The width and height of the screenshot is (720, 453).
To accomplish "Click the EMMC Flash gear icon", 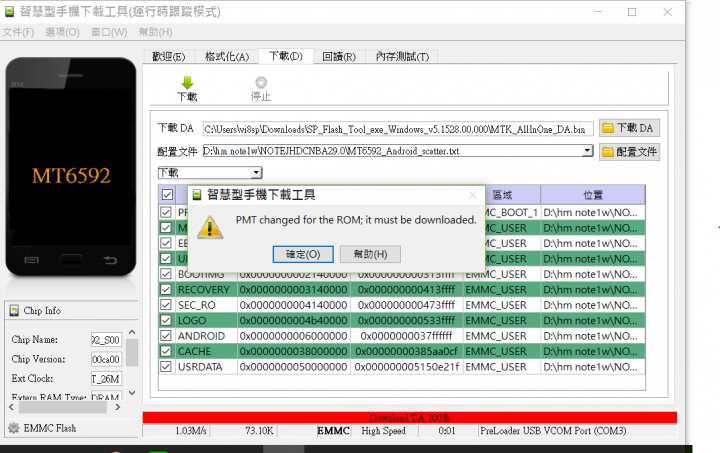I will pyautogui.click(x=14, y=428).
